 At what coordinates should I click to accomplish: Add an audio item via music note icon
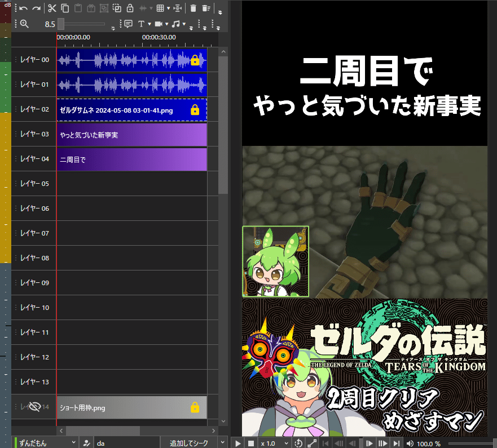click(175, 24)
